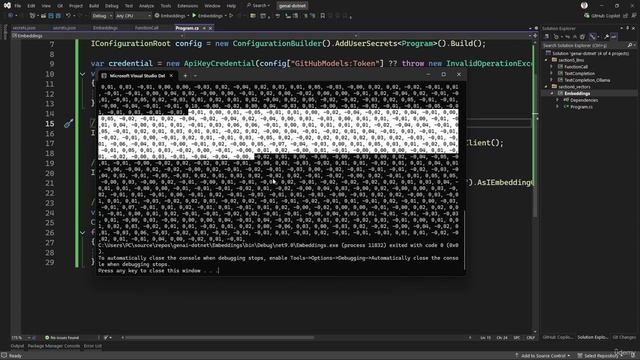The height and width of the screenshot is (360, 640).
Task: Switch to the Embeddings editor tab
Action: [x=105, y=28]
